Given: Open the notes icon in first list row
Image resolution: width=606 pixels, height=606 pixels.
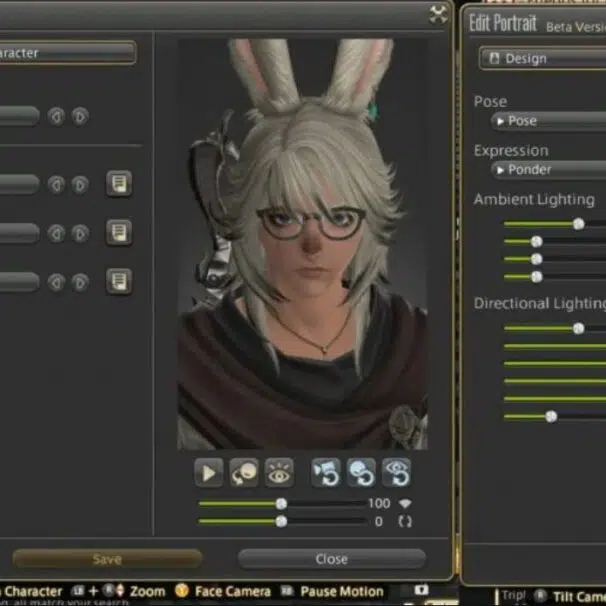Looking at the screenshot, I should [x=119, y=184].
